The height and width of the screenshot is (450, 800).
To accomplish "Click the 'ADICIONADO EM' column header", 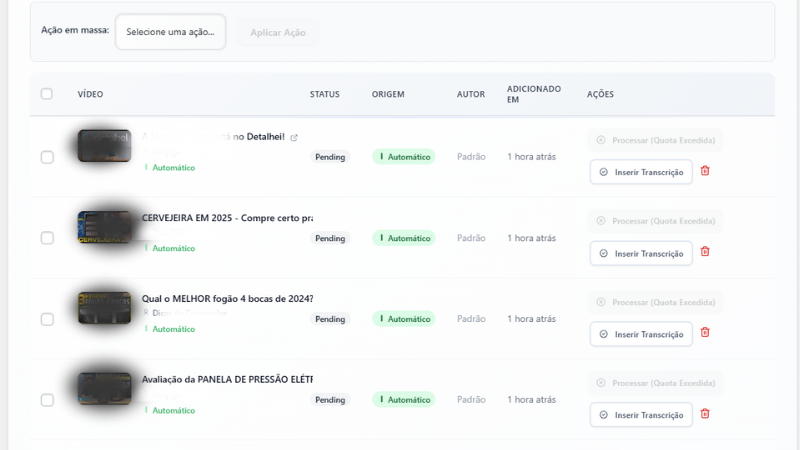I will 534,94.
